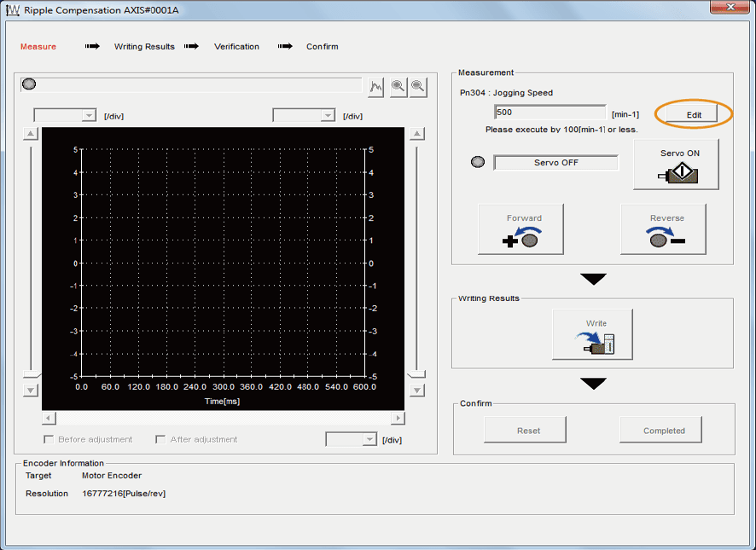Start Forward jogging

point(520,229)
